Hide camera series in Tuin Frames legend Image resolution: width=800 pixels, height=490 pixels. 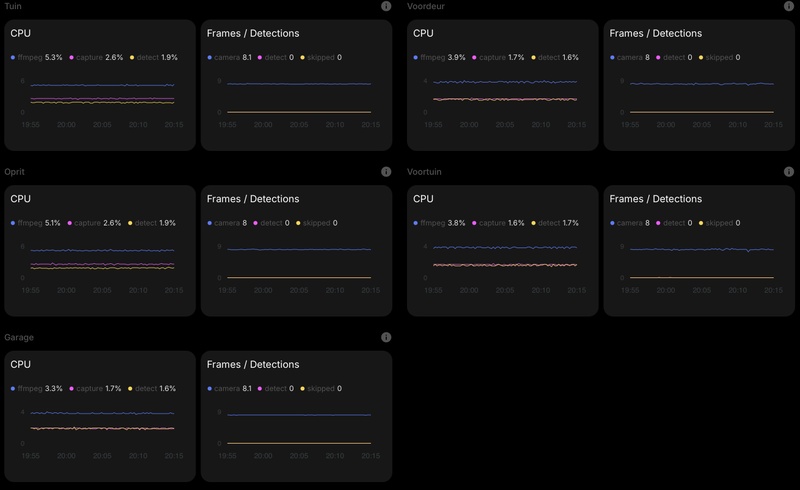click(x=228, y=58)
